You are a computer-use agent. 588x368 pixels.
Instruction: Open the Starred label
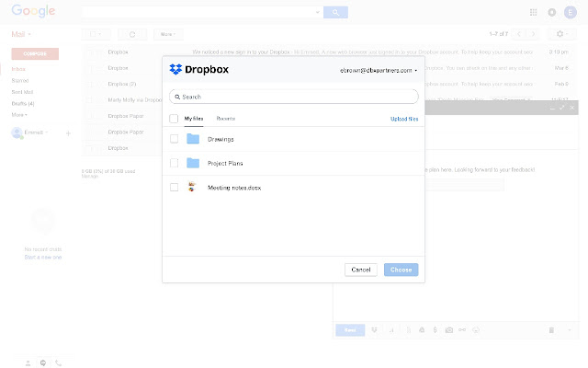(x=20, y=80)
